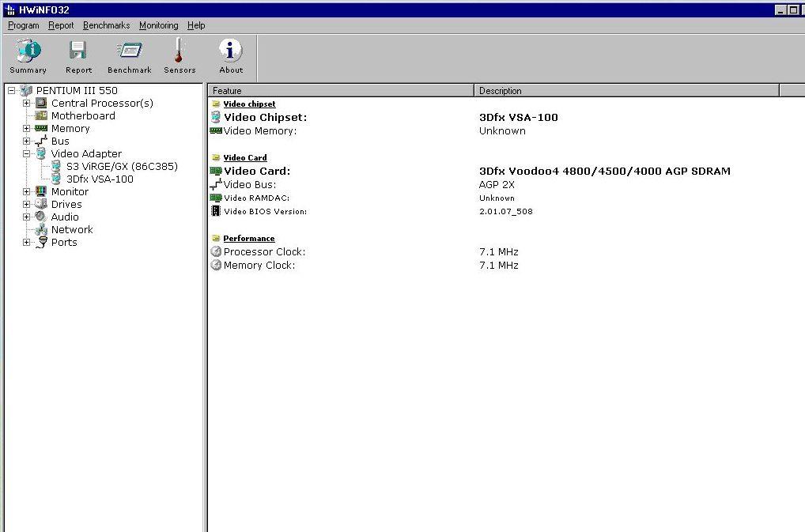Expand the Ports tree node
This screenshot has height=532, width=805.
(x=26, y=242)
